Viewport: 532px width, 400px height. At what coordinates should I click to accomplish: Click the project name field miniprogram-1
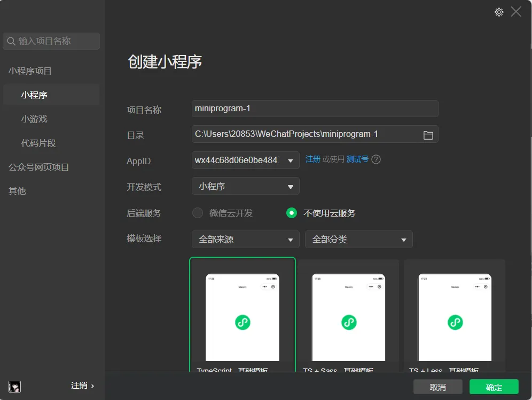pos(315,109)
